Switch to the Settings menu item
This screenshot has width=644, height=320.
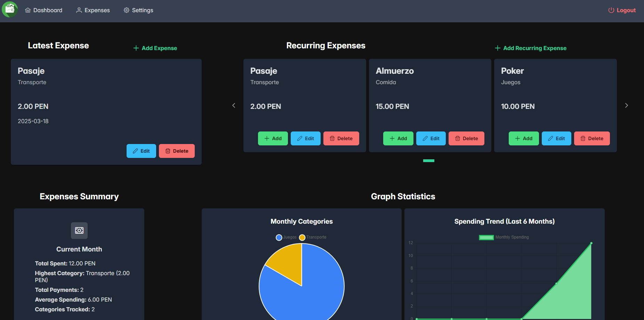click(x=142, y=10)
